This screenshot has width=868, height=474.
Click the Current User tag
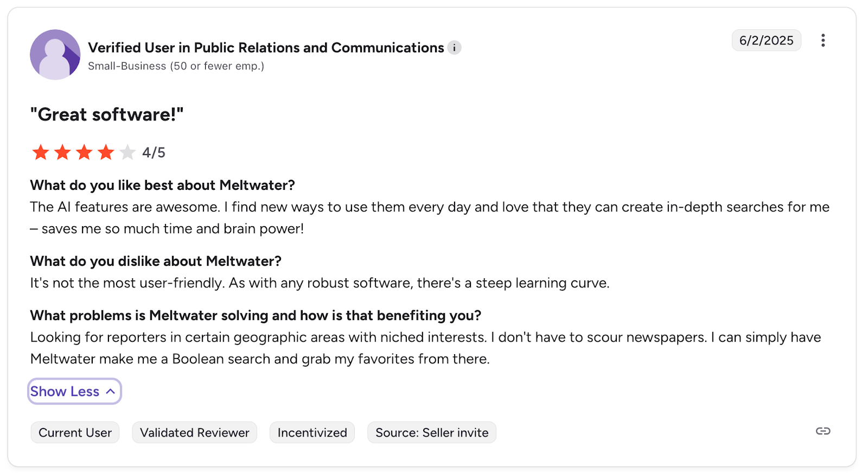click(75, 433)
